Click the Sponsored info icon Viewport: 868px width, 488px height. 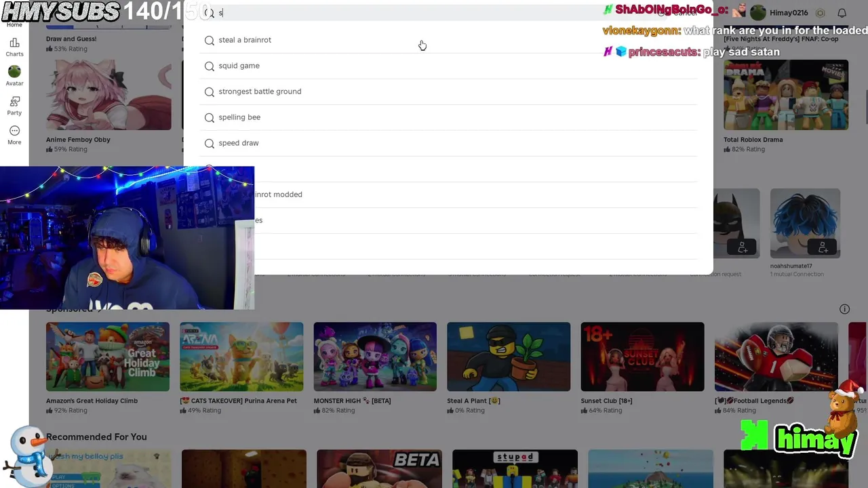point(844,309)
